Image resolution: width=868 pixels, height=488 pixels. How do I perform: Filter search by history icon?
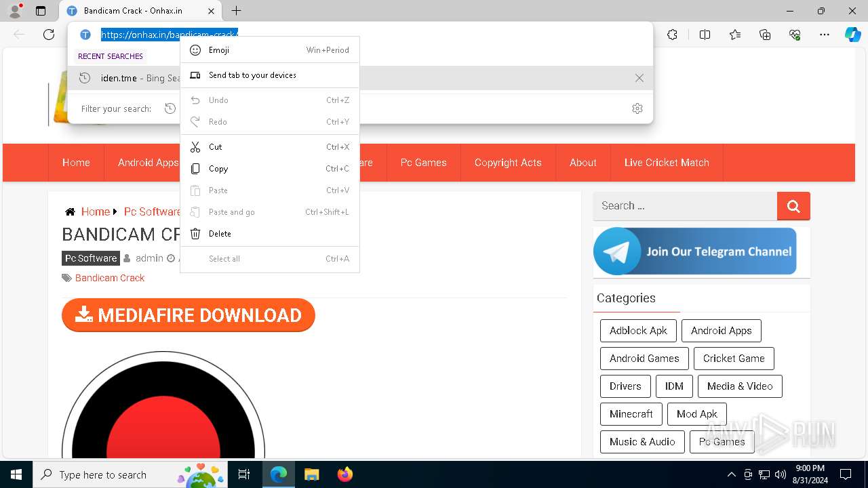point(170,108)
